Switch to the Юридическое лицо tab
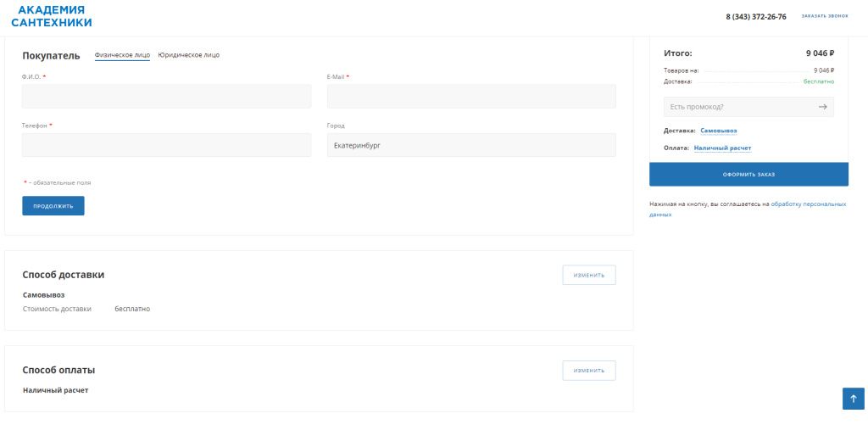 [x=188, y=55]
